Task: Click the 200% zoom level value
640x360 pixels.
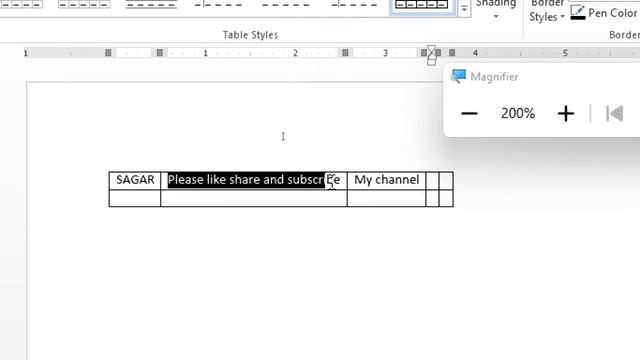Action: point(518,113)
